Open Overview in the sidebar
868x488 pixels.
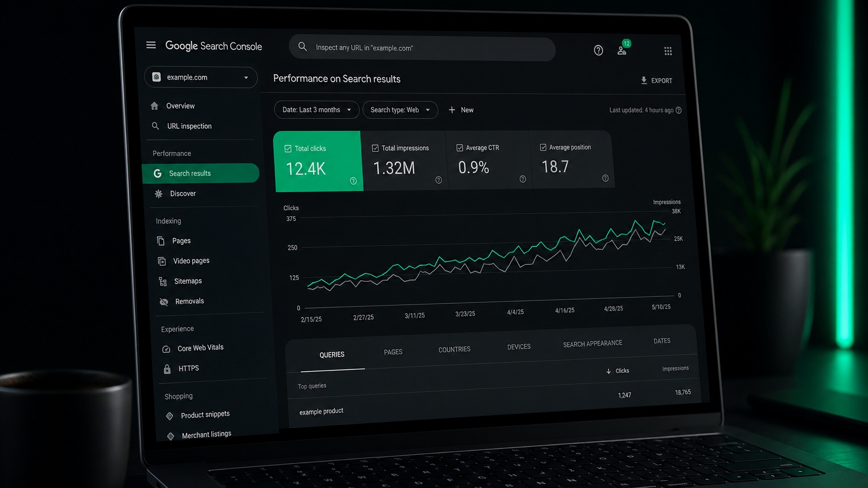(x=180, y=106)
